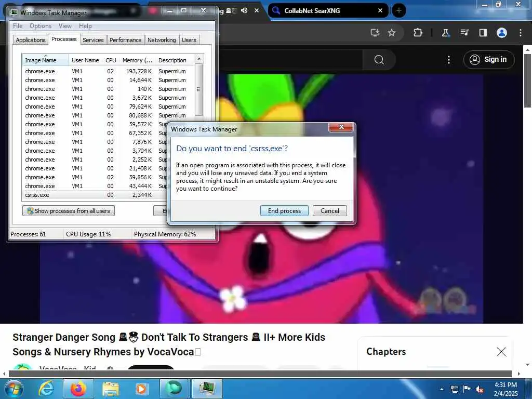The image size is (532, 399).
Task: Click the page horizontal scrollbar
Action: (260, 374)
